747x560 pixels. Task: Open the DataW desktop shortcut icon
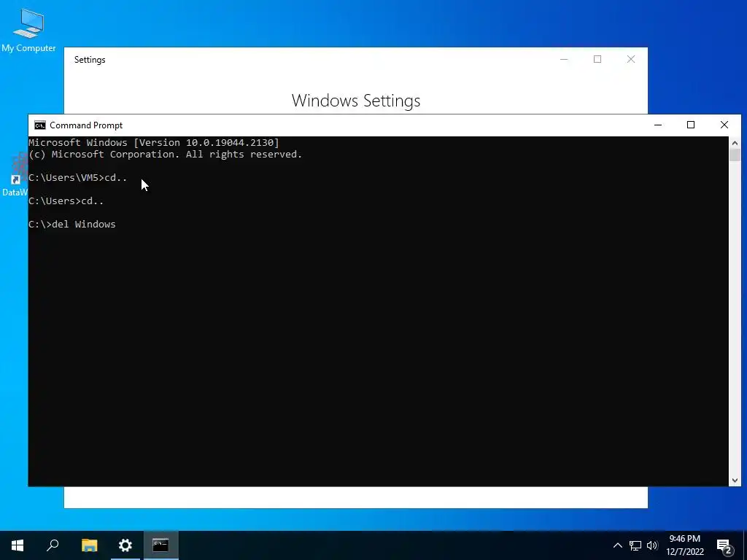15,174
